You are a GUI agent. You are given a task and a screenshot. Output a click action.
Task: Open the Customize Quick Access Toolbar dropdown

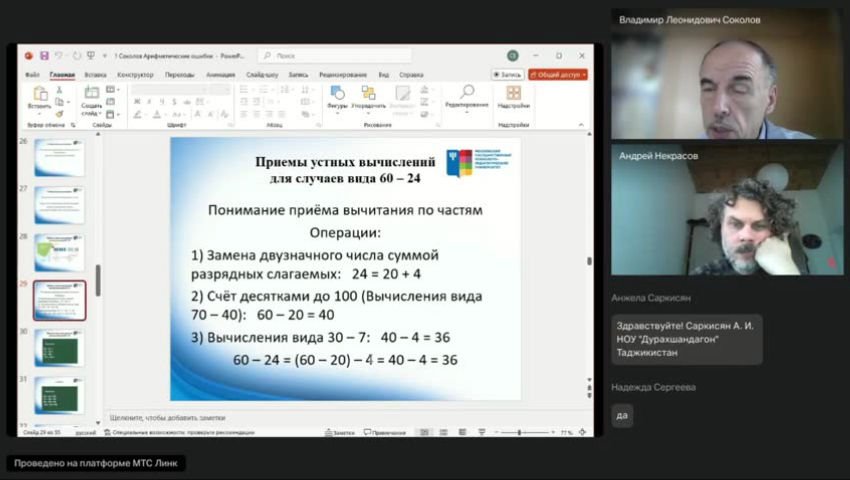(105, 56)
